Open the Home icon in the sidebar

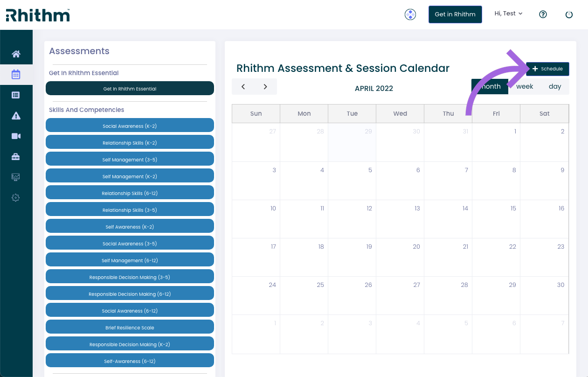[x=16, y=54]
